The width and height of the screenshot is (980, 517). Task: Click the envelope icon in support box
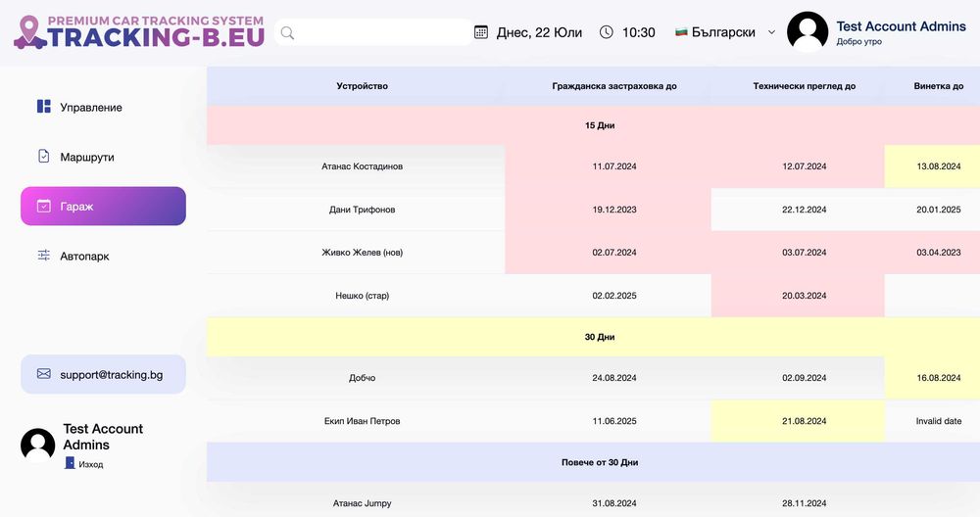point(44,374)
